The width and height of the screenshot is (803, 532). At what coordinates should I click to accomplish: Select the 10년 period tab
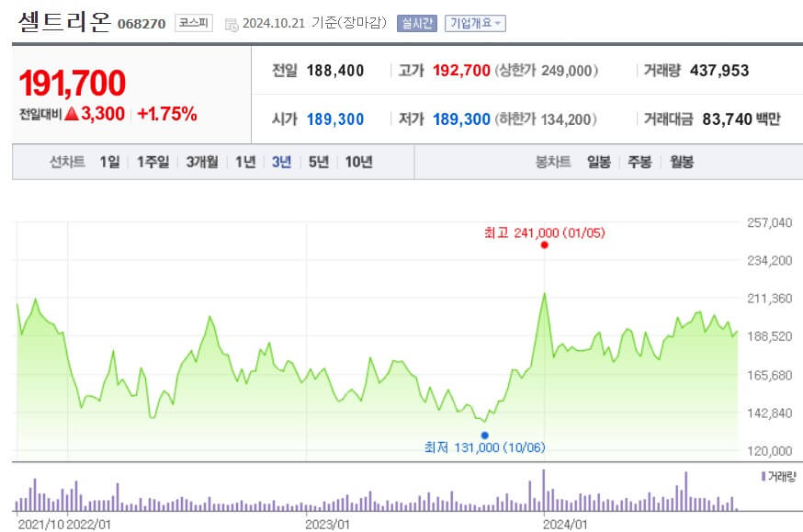pyautogui.click(x=356, y=162)
